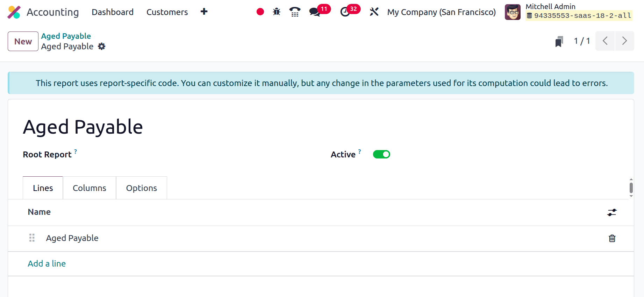Toggle the Active switch off
644x297 pixels.
point(381,154)
